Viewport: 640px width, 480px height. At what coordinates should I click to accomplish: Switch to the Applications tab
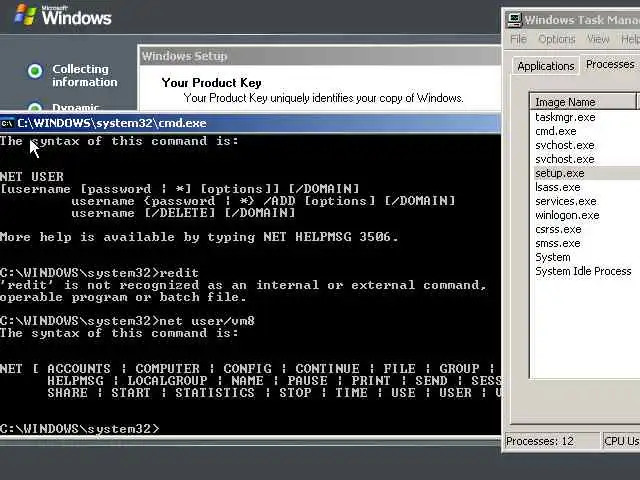tap(546, 66)
